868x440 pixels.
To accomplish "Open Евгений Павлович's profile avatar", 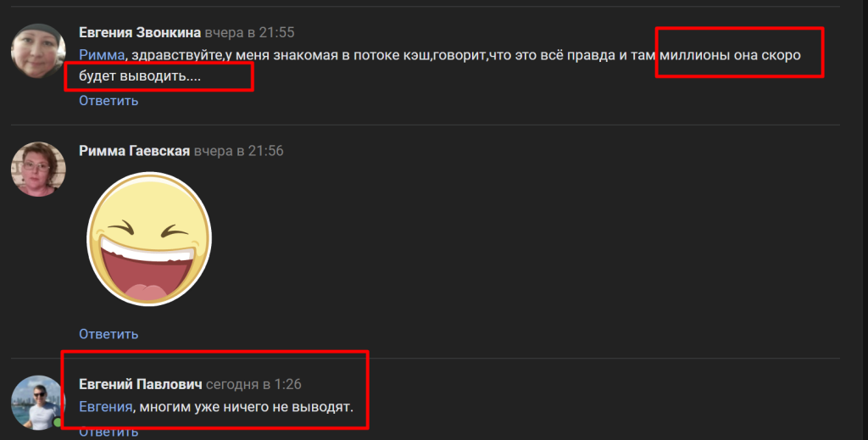I will [38, 403].
